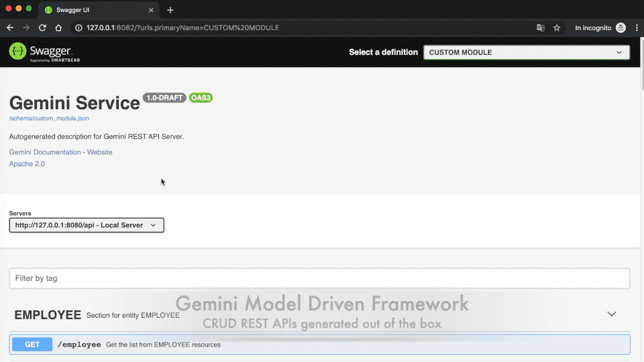The image size is (644, 362).
Task: Click the EMPLOYEE section heading
Action: pyautogui.click(x=48, y=315)
